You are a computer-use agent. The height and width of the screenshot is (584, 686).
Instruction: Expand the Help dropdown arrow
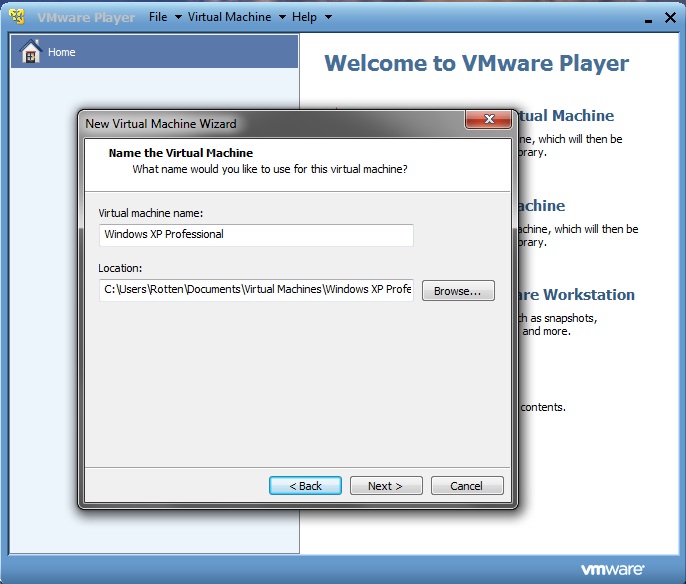click(328, 17)
